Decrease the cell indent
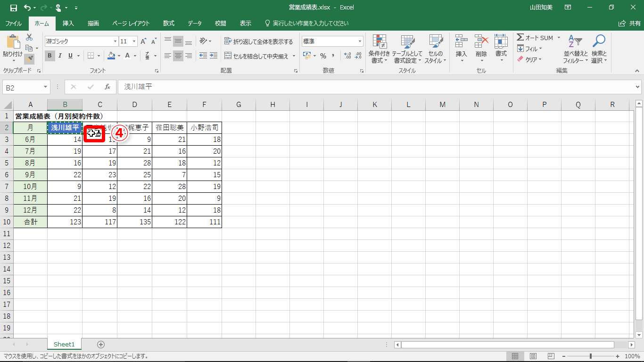Viewport: 644px width, 362px height. tap(203, 56)
